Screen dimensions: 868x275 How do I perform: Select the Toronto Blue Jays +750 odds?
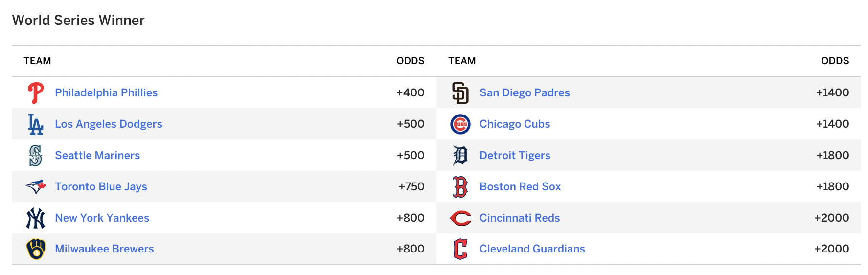(x=411, y=186)
